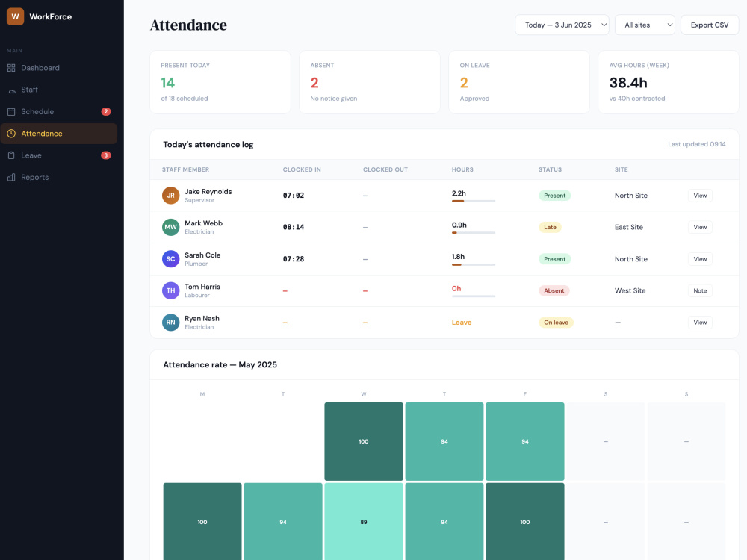Click Sarah Cole's Present status badge

coord(554,259)
